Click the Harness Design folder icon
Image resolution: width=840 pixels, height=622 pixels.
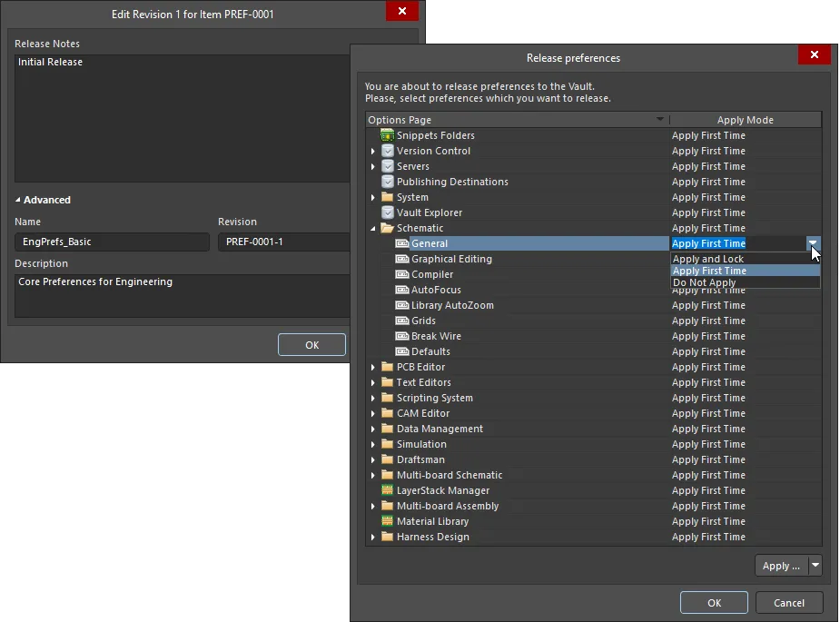tap(388, 537)
